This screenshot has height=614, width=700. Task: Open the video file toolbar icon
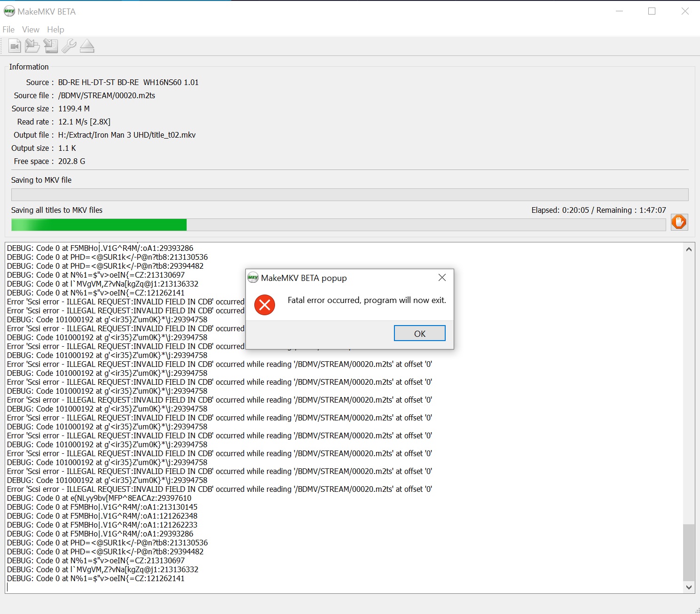[15, 46]
